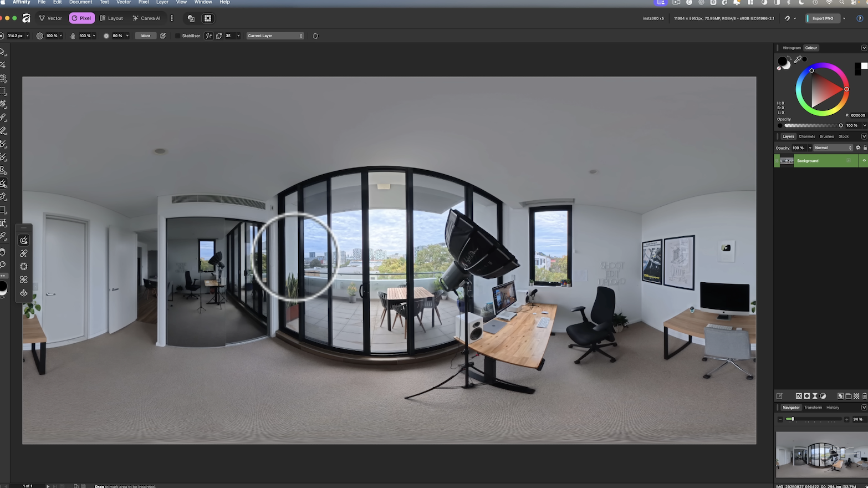
Task: Open the File menu
Action: tap(42, 2)
